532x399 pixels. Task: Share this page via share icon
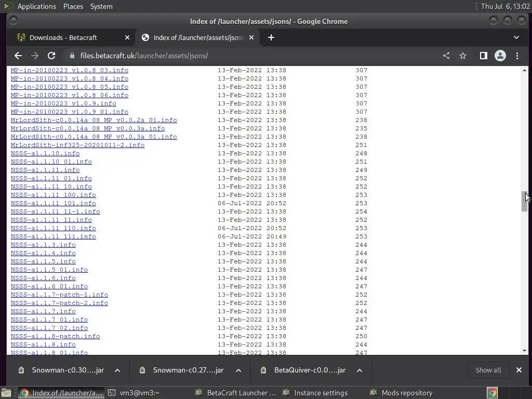446,56
